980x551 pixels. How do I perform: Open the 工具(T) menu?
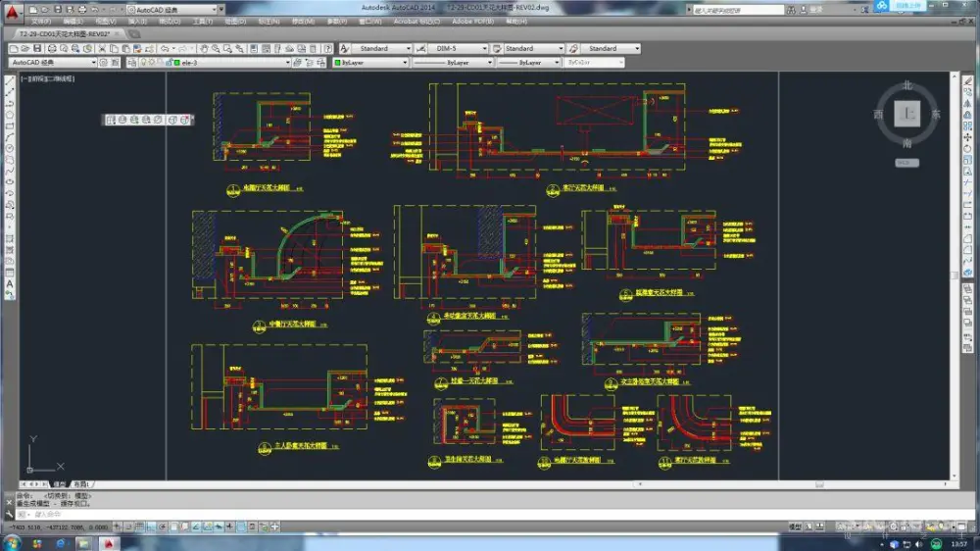point(203,21)
